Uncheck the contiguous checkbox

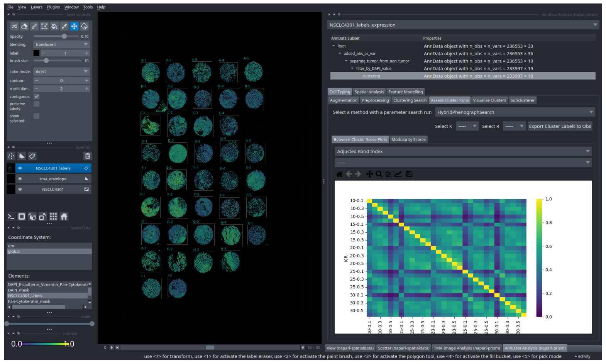pyautogui.click(x=37, y=97)
